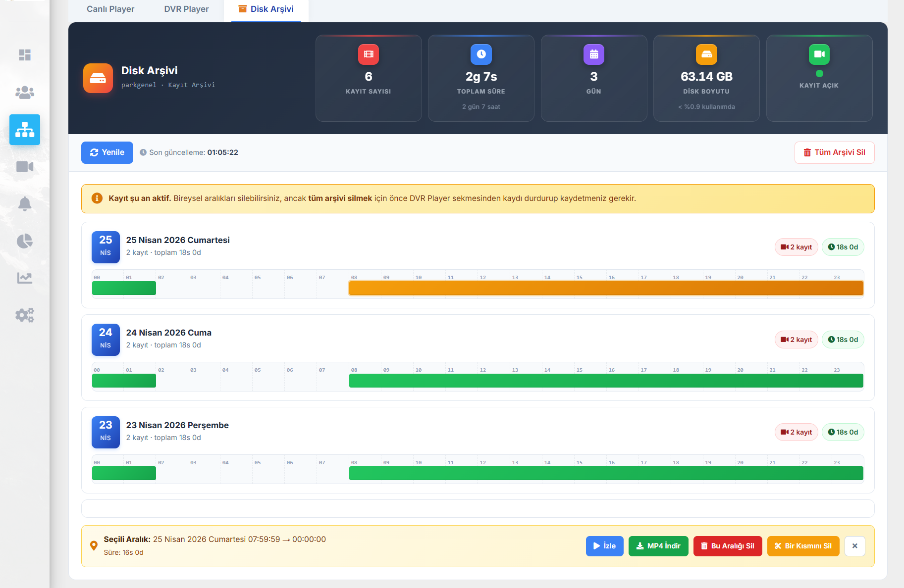Click Tüm Arşivi Sil button
This screenshot has width=904, height=588.
tap(834, 152)
